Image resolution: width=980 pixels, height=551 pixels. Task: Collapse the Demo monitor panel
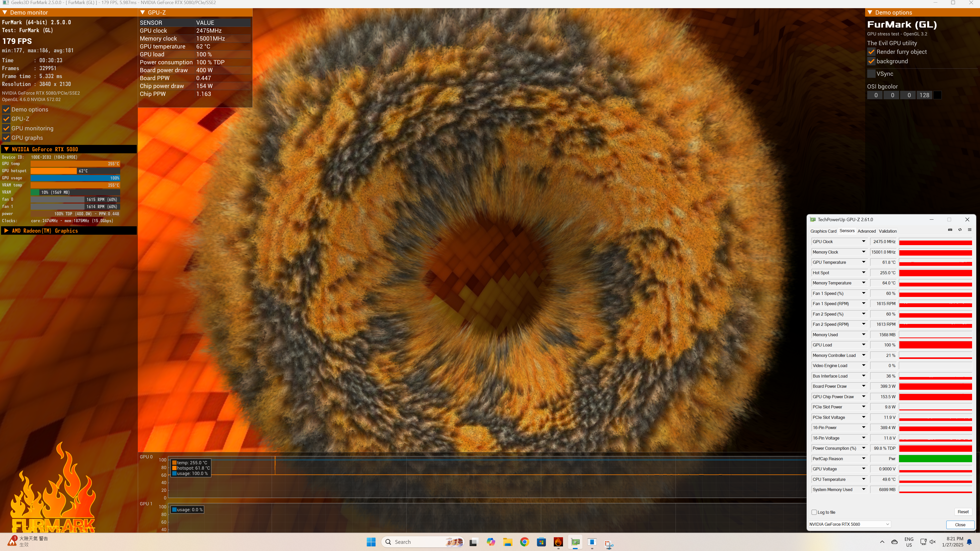pos(5,12)
